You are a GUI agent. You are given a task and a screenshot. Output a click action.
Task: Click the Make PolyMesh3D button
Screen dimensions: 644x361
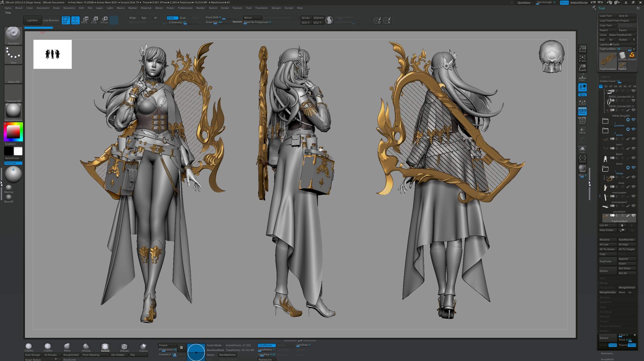pos(622,35)
